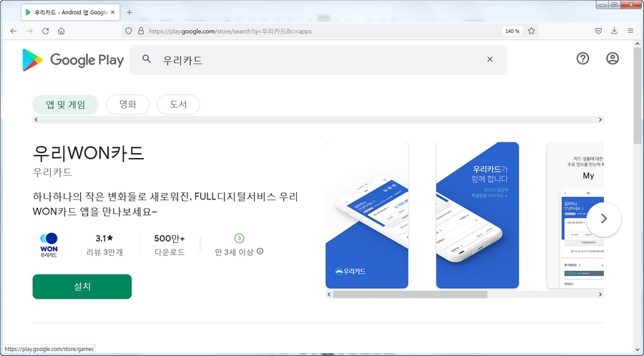The width and height of the screenshot is (644, 356).
Task: Click the 다운로드 label
Action: tap(170, 252)
